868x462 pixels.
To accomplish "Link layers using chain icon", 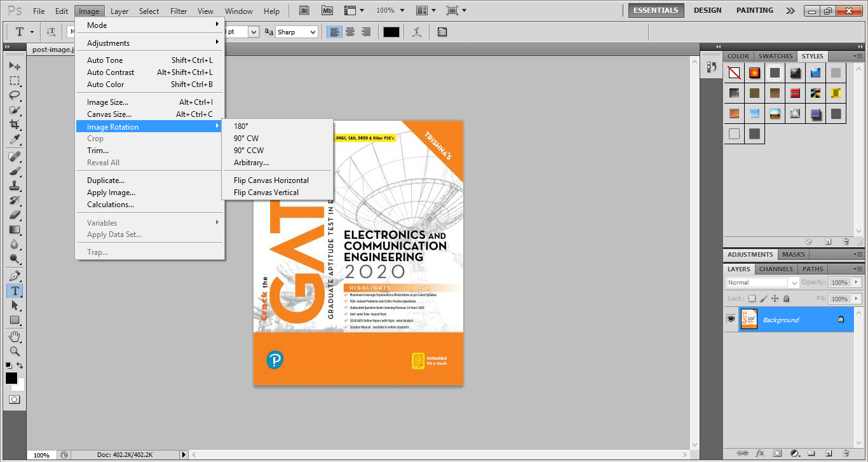I will (x=742, y=453).
